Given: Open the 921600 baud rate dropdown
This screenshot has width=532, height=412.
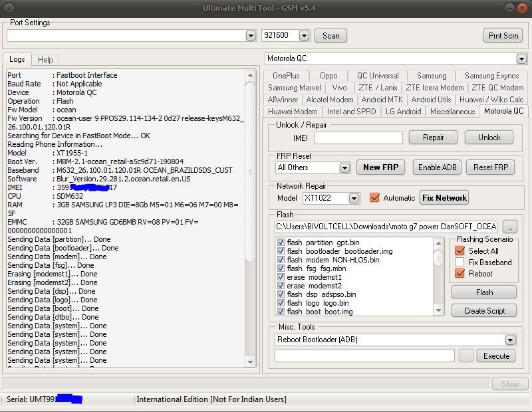Looking at the screenshot, I should point(304,36).
